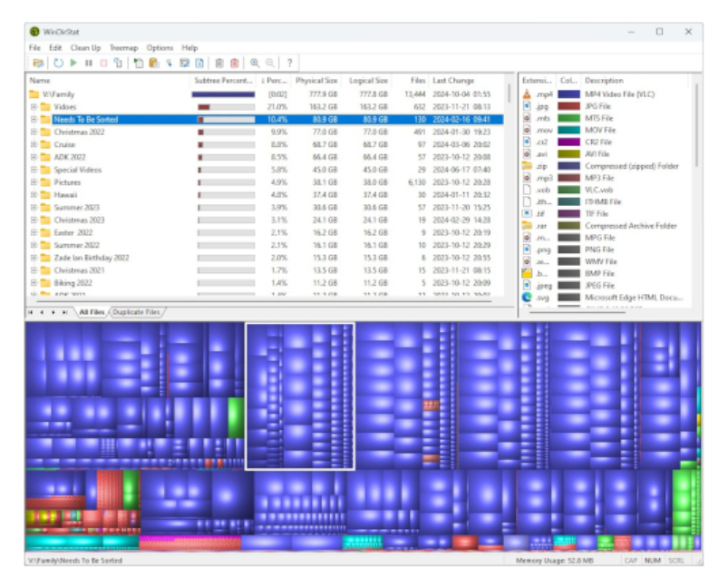Expand the ADK 2022 folder node
The height and width of the screenshot is (587, 728).
click(x=34, y=157)
